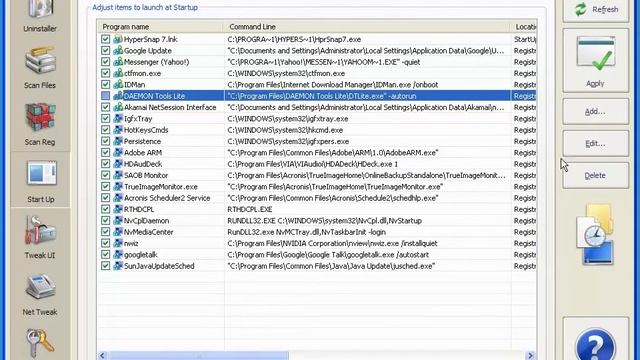This screenshot has height=360, width=640.
Task: Open the keys tool icon in sidebar
Action: pos(40,344)
